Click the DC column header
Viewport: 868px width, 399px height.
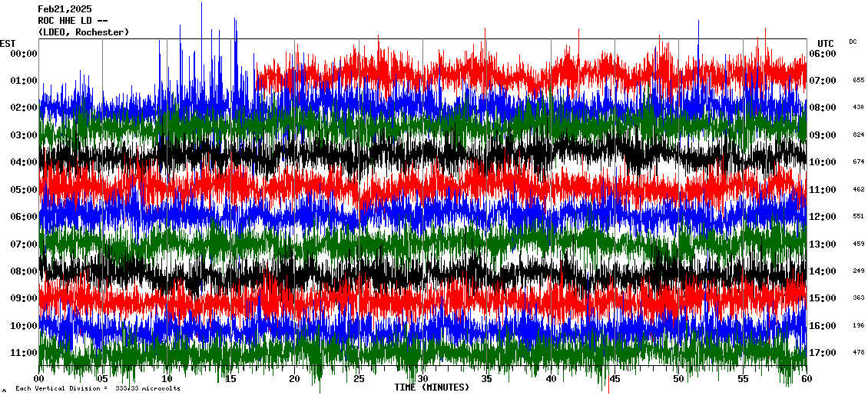853,42
